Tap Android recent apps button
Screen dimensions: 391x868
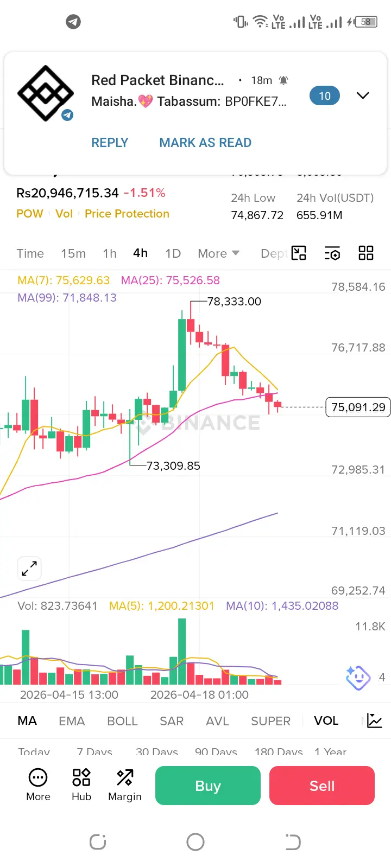(98, 842)
